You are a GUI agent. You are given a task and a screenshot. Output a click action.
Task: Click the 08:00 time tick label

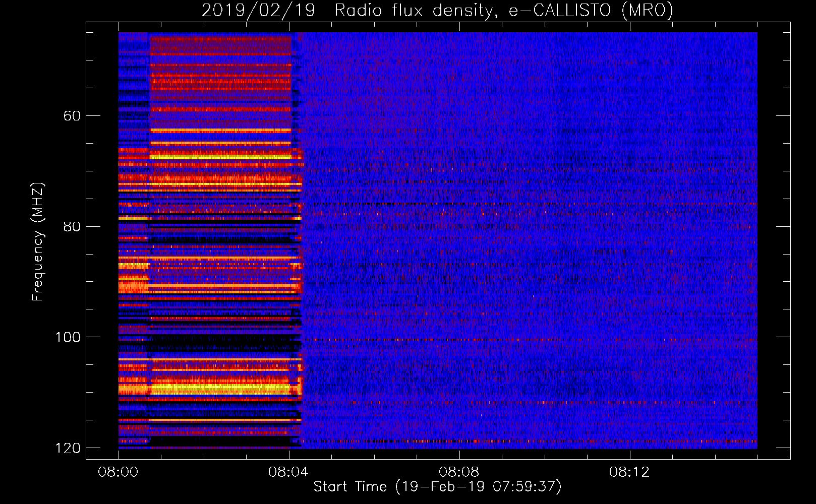[x=119, y=472]
